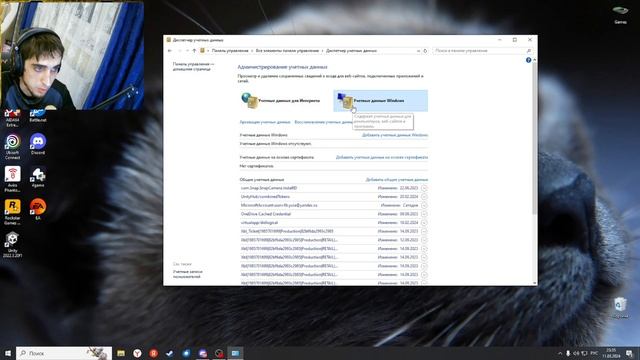Select 'OneDrive Cached Credential' row text
640x360 pixels.
pos(266,214)
